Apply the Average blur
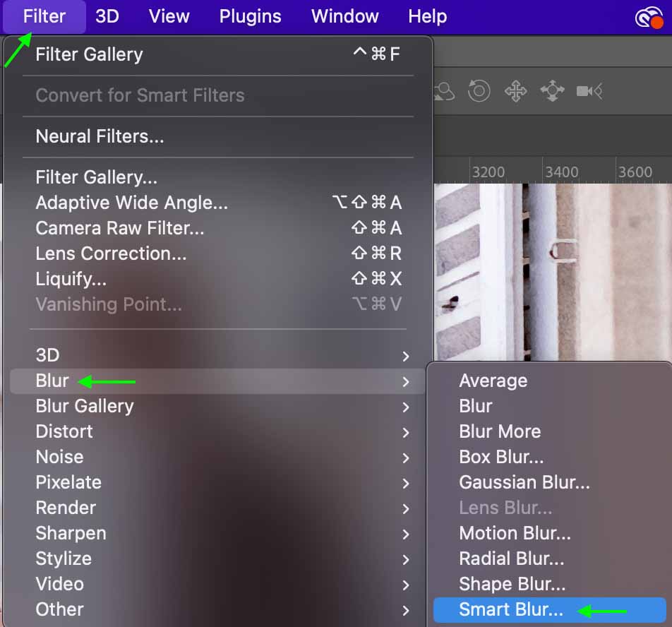 [550, 381]
